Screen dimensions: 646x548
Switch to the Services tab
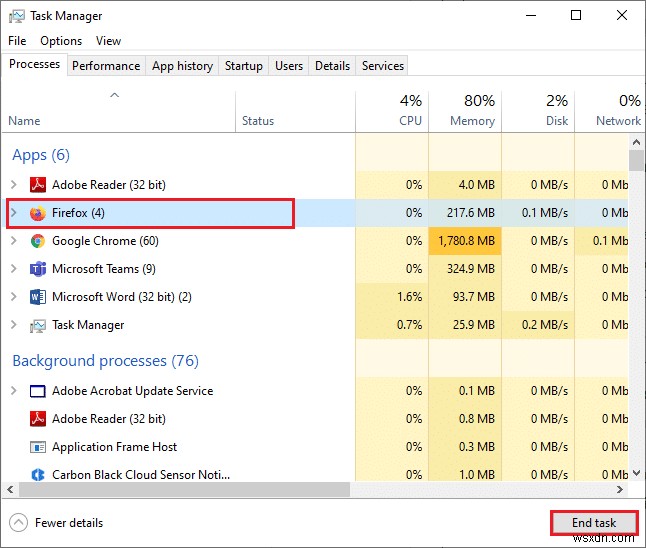383,66
